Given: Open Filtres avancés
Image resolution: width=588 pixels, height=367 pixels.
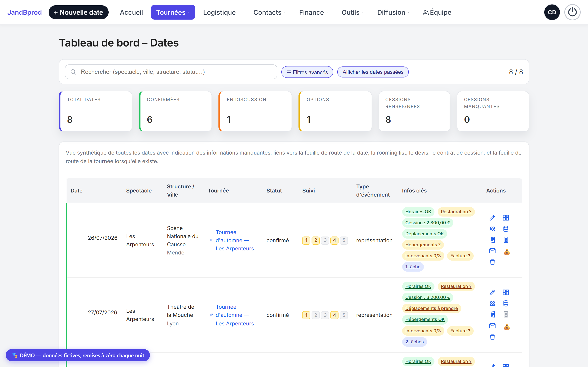Looking at the screenshot, I should (x=307, y=72).
